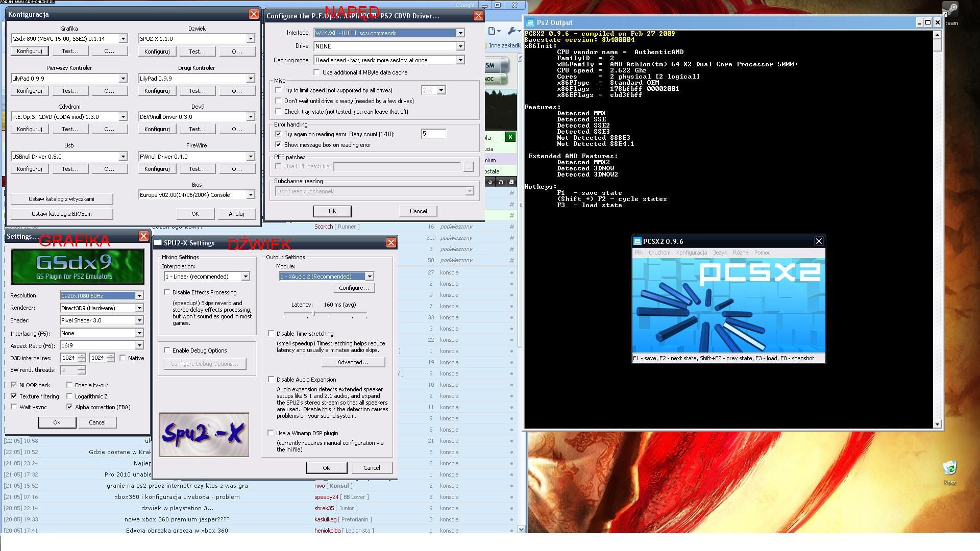Open the Aspect Ratio dropdown

click(139, 345)
